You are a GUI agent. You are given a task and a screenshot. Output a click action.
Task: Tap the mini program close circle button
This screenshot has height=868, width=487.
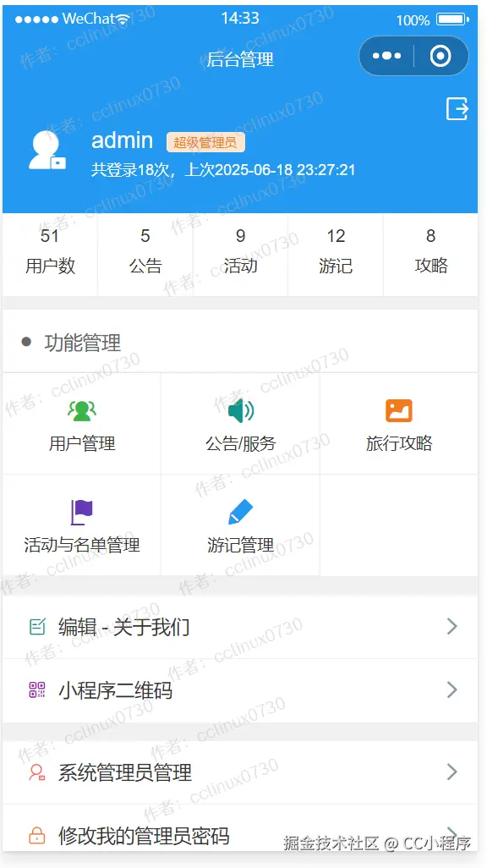[440, 56]
